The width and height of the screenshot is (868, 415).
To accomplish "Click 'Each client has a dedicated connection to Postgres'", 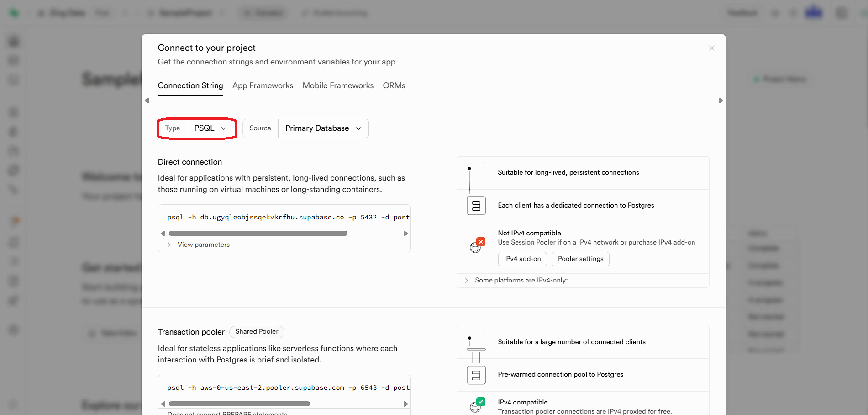I will point(576,205).
